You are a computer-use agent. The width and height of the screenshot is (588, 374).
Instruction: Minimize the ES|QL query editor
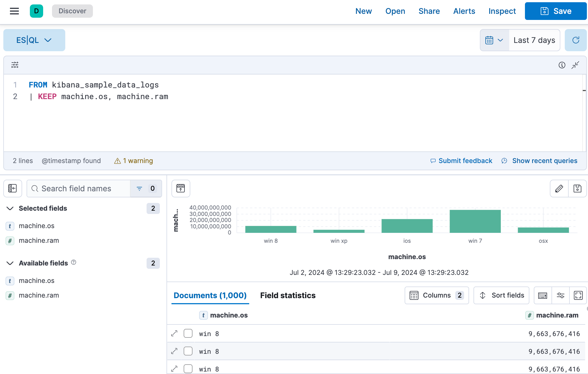[x=575, y=65]
